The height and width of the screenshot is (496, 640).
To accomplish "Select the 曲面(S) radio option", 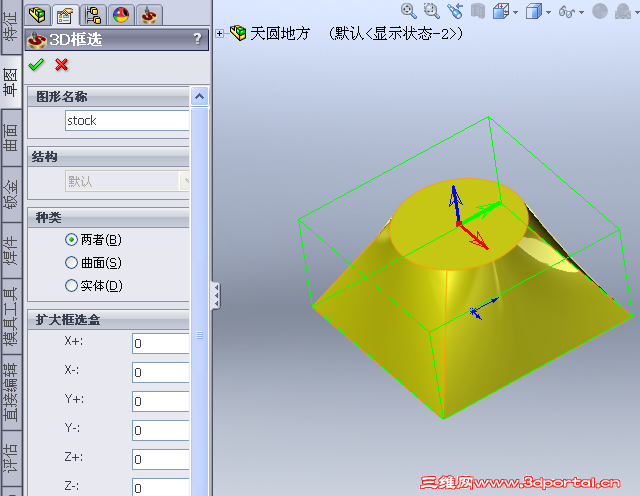I will [x=71, y=262].
